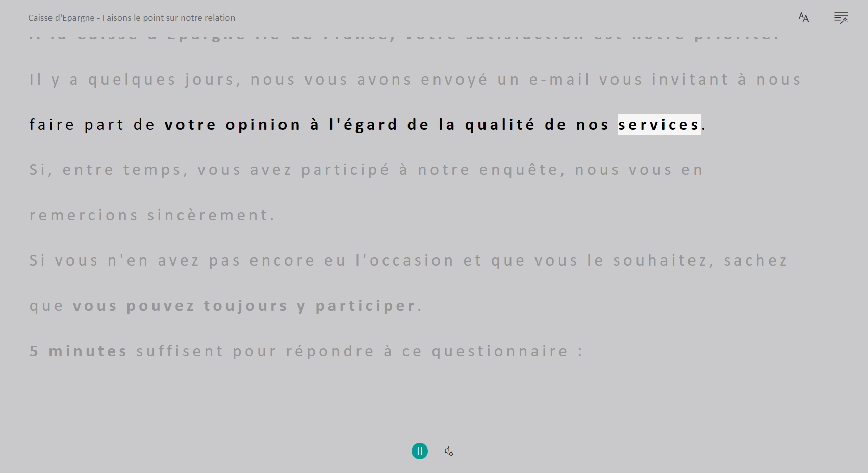Click the word "questionnaire"
This screenshot has width=868, height=473.
point(500,351)
